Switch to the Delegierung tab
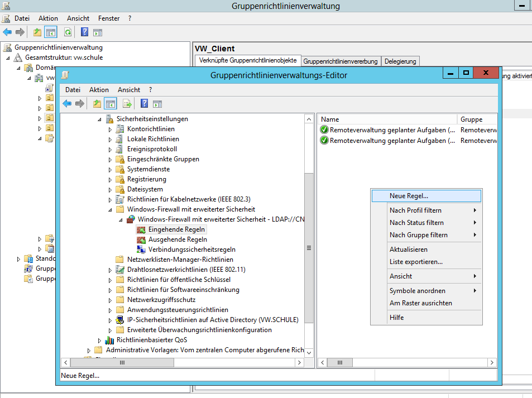The height and width of the screenshot is (398, 532). click(x=400, y=61)
